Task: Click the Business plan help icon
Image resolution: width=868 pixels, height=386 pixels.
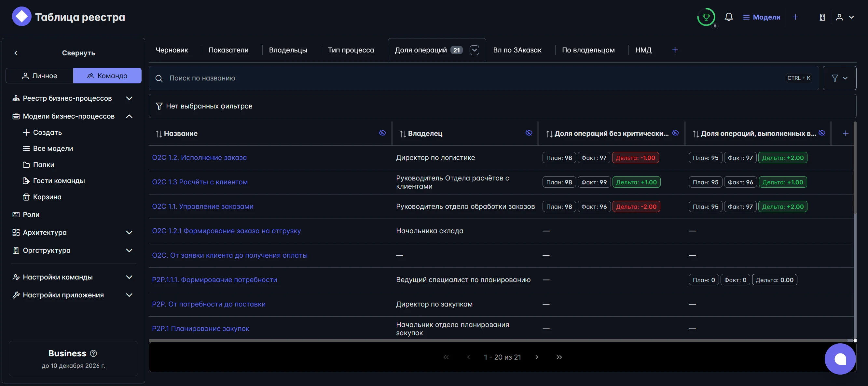Action: (x=94, y=353)
